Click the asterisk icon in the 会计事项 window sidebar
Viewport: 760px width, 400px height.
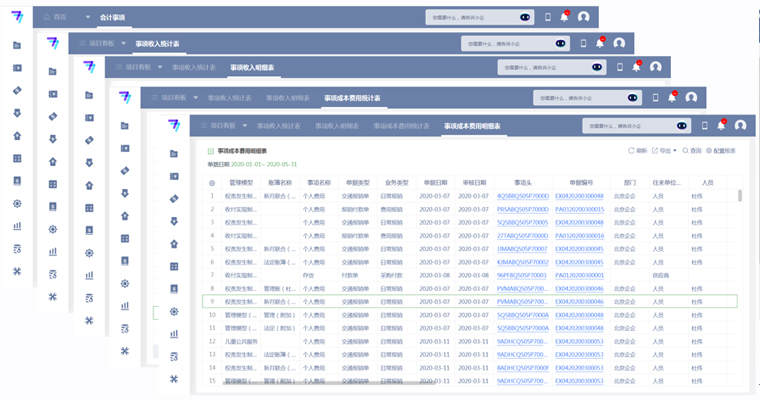pyautogui.click(x=17, y=271)
